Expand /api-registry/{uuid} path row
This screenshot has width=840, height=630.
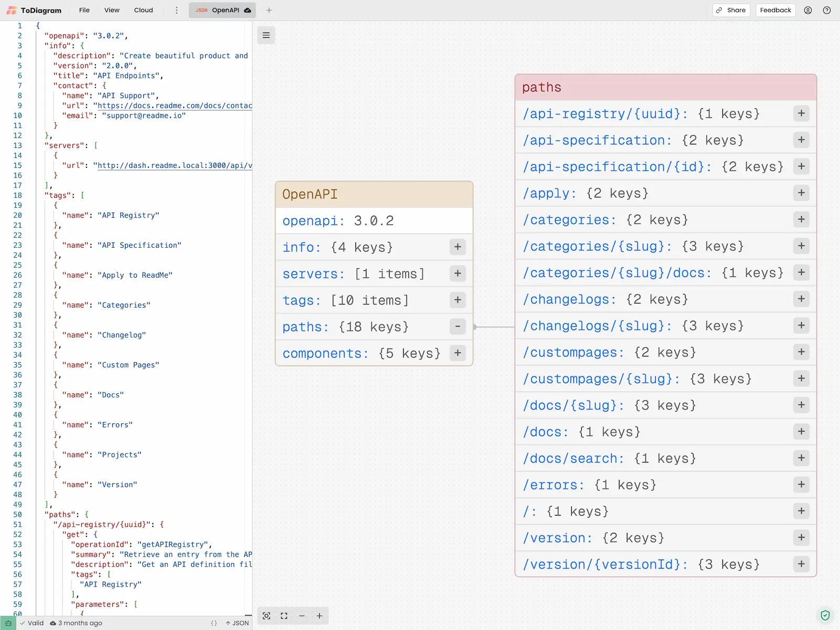(x=801, y=113)
